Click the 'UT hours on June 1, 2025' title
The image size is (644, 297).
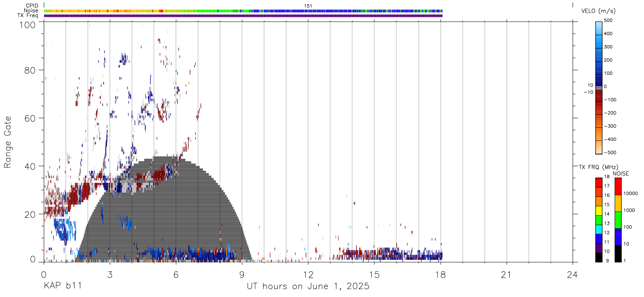tap(308, 286)
